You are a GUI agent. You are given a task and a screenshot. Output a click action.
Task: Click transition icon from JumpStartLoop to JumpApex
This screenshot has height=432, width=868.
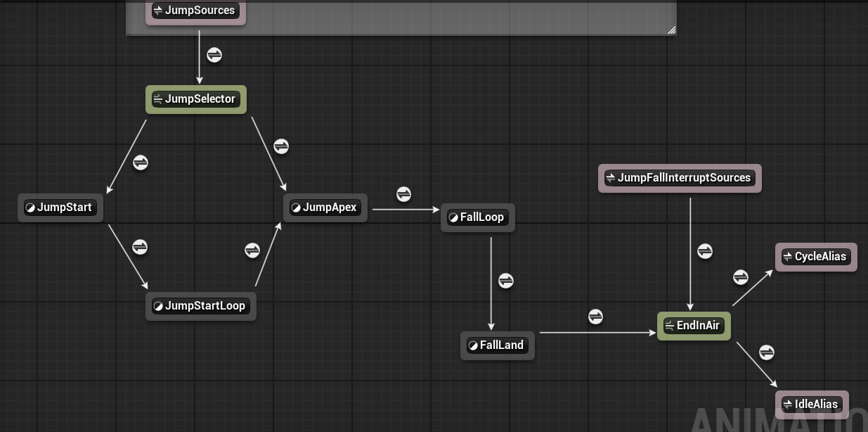pyautogui.click(x=252, y=250)
